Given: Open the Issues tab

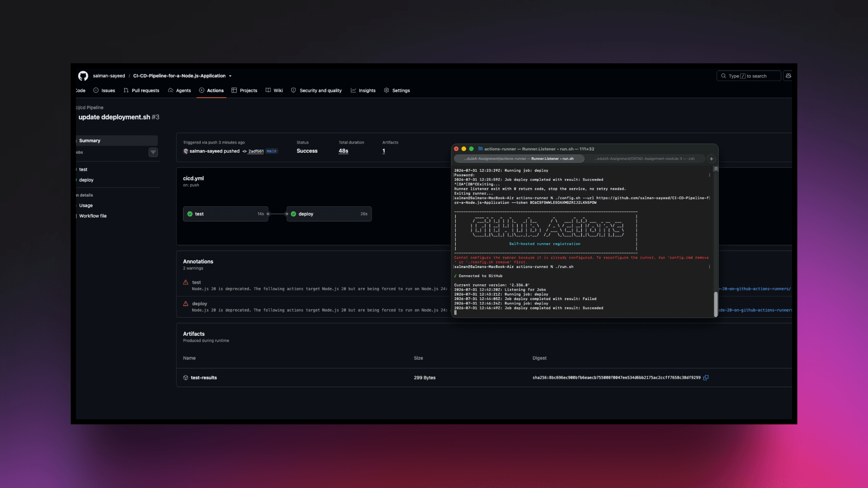Looking at the screenshot, I should pos(104,90).
